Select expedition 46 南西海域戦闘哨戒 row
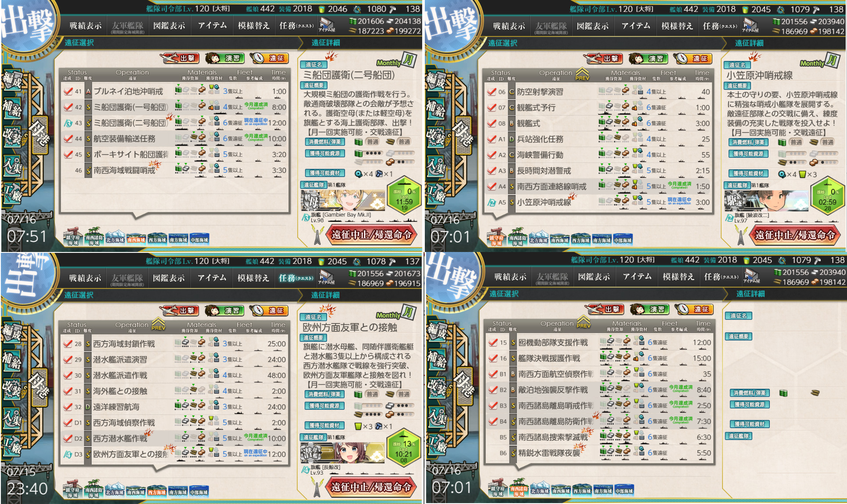 click(174, 170)
